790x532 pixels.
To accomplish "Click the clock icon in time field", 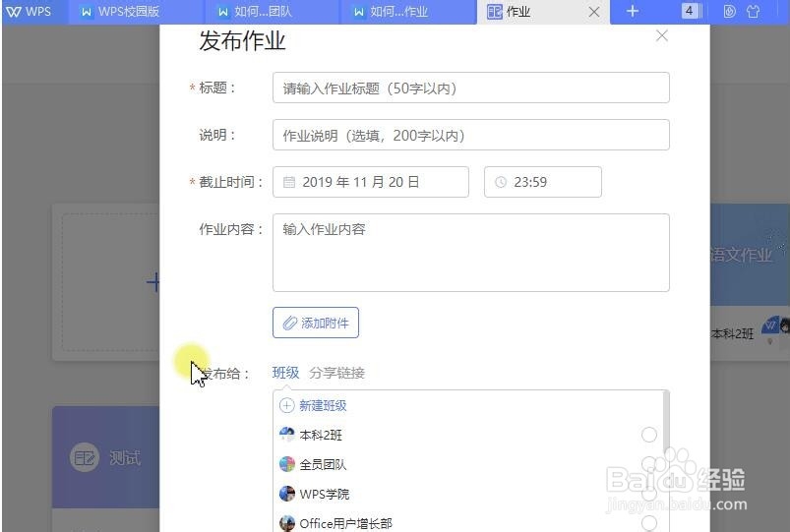I will [501, 182].
